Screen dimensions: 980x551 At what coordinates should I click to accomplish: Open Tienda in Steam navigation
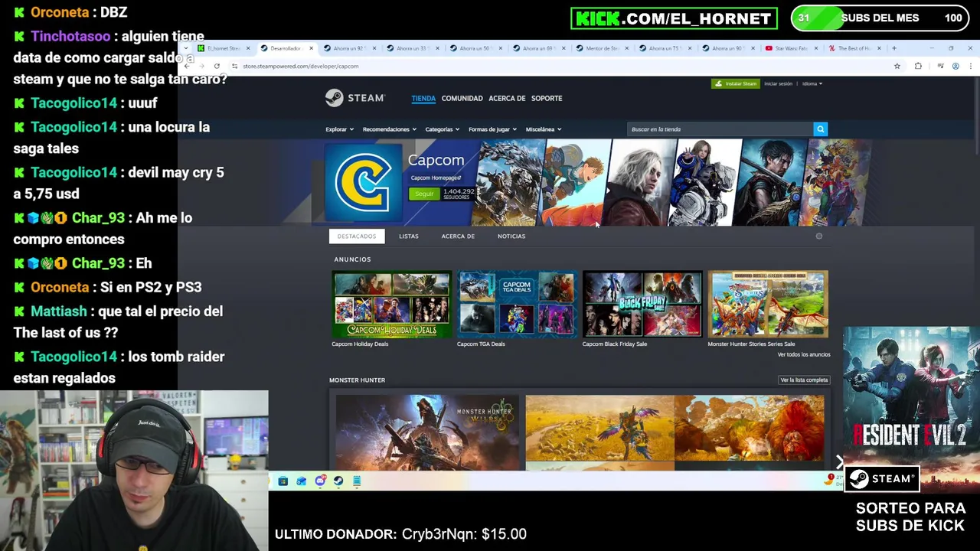423,98
